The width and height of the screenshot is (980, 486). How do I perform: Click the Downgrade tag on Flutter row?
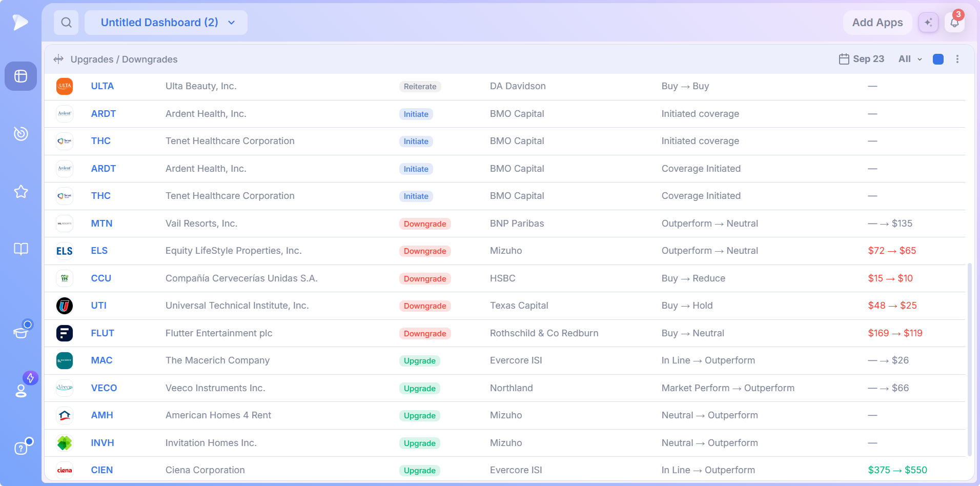425,334
